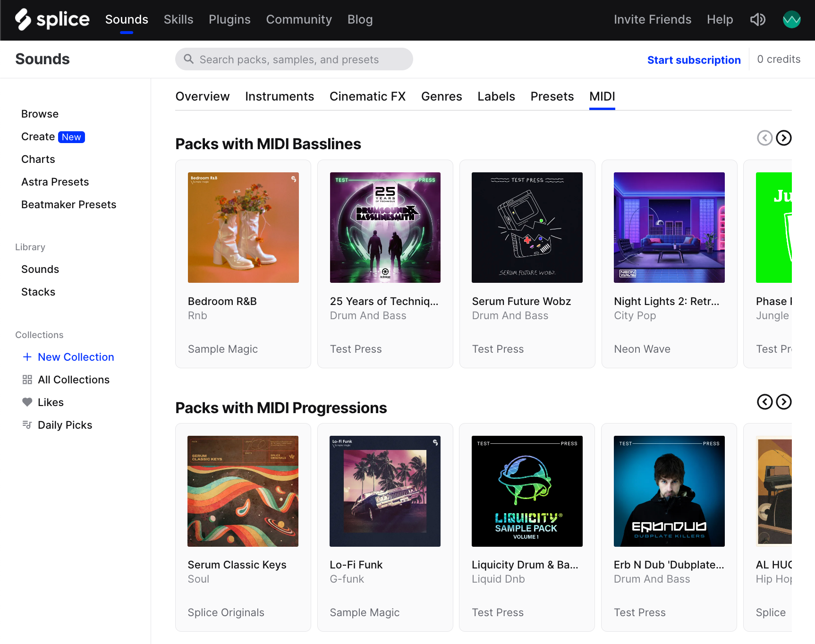Show next MIDI Basslines packs
The width and height of the screenshot is (815, 644).
(784, 138)
